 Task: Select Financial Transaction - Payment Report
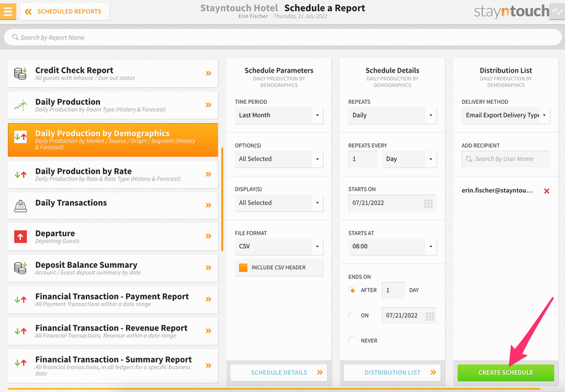[x=113, y=299]
